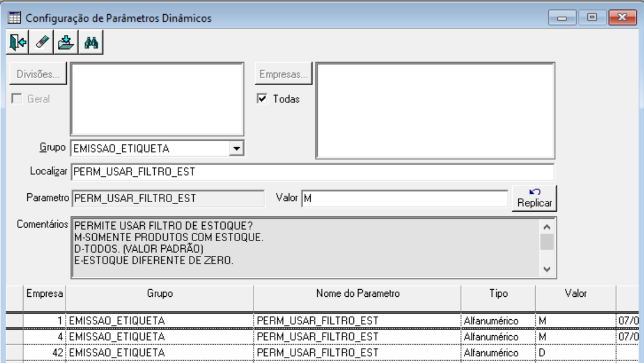Open the Grupo dropdown arrow

click(236, 148)
